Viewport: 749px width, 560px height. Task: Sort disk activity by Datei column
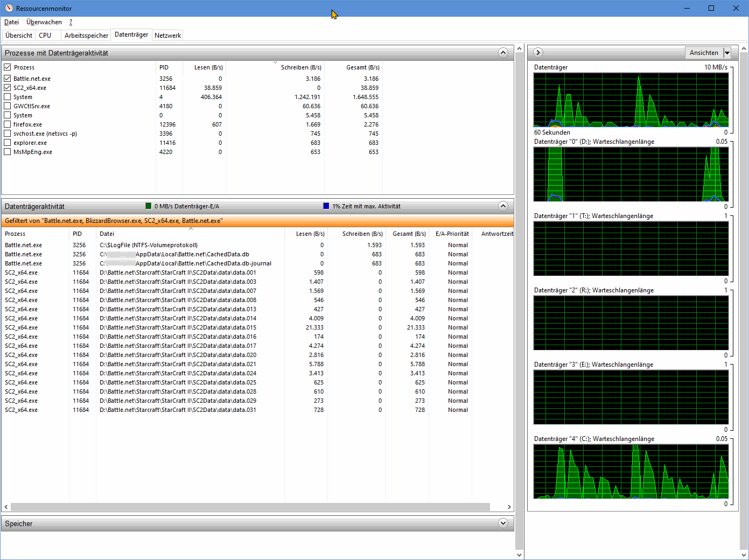[190, 234]
